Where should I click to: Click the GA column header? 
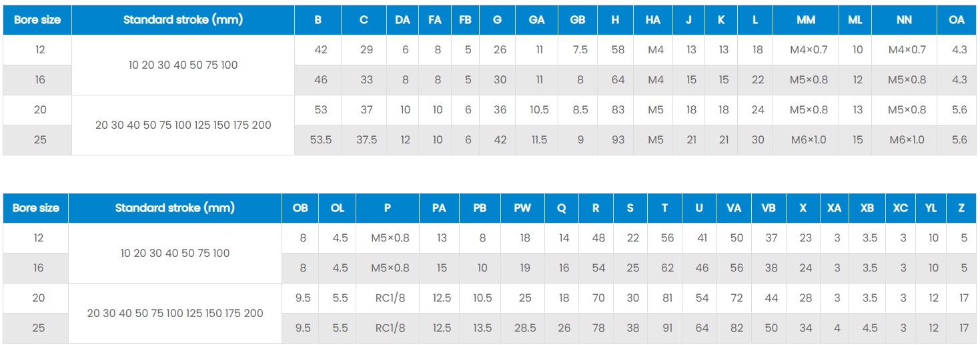pyautogui.click(x=536, y=20)
